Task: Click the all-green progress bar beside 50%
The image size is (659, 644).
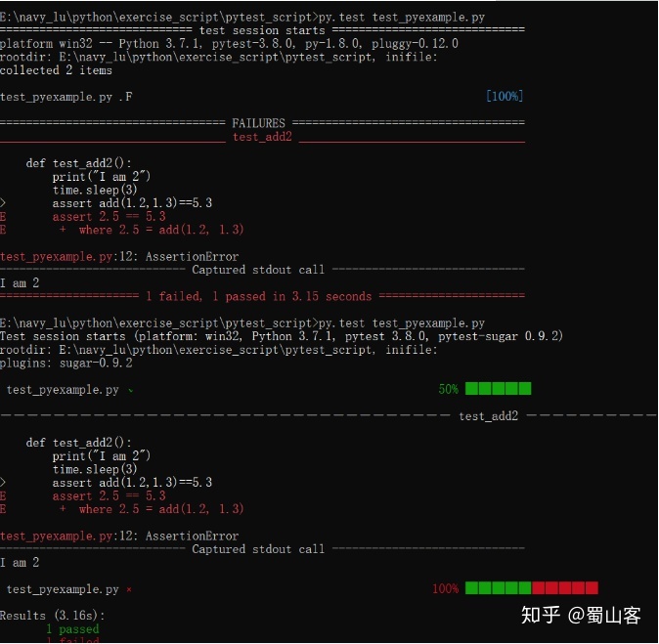Action: (498, 389)
